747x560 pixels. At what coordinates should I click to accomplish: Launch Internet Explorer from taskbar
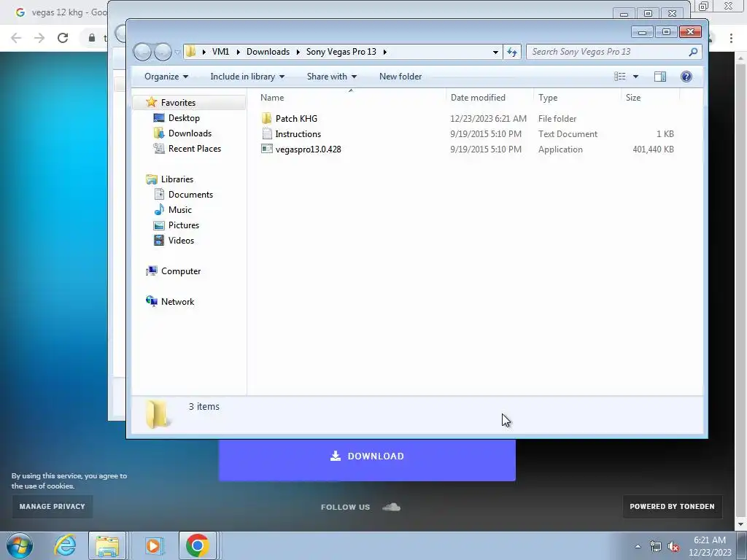pyautogui.click(x=65, y=545)
